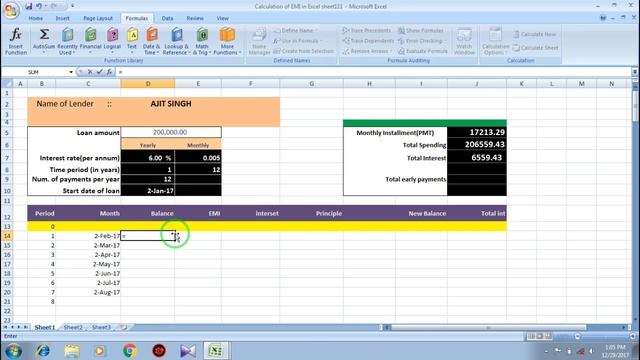The height and width of the screenshot is (360, 640).
Task: Open Calculation Options menu
Action: click(496, 41)
